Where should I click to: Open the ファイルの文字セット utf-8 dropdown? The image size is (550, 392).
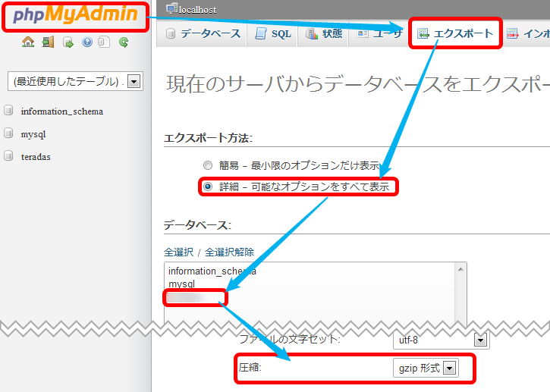pos(442,340)
